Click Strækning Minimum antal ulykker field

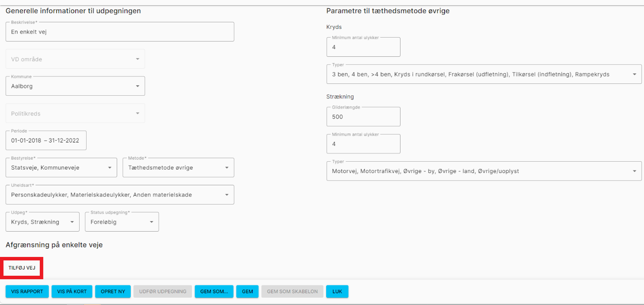(363, 144)
